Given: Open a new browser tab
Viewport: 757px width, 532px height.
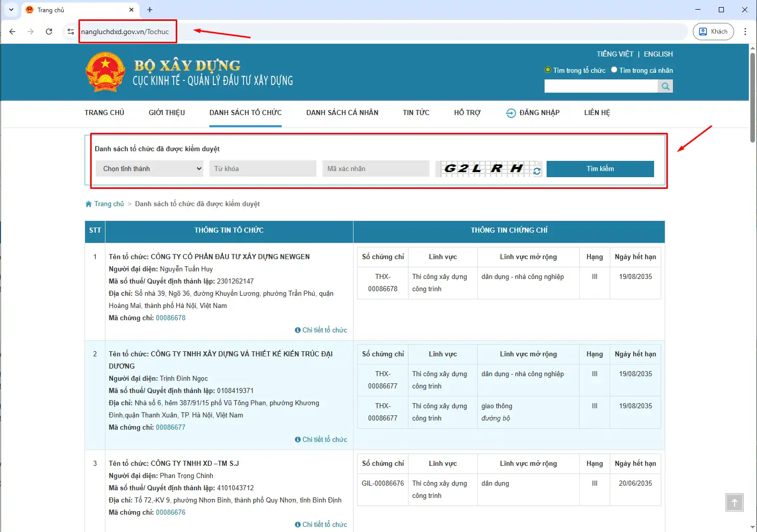Looking at the screenshot, I should coord(150,10).
